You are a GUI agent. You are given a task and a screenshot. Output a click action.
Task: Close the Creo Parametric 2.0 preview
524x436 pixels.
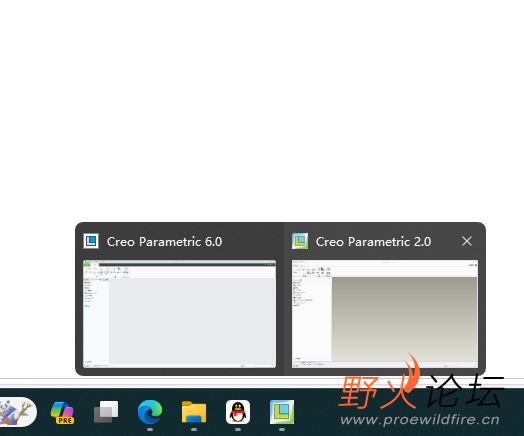(467, 241)
